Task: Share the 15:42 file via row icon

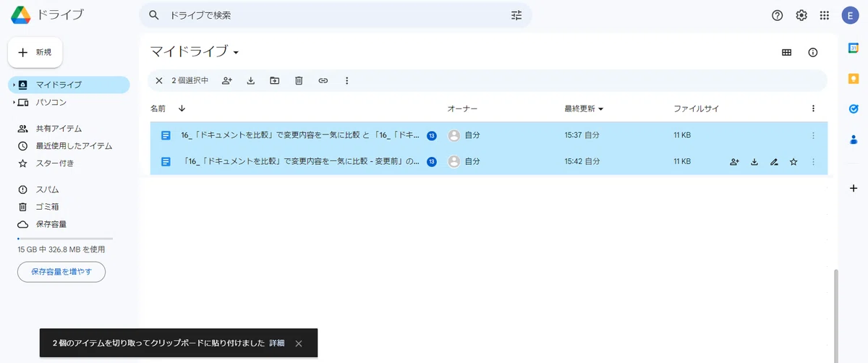Action: [x=734, y=162]
